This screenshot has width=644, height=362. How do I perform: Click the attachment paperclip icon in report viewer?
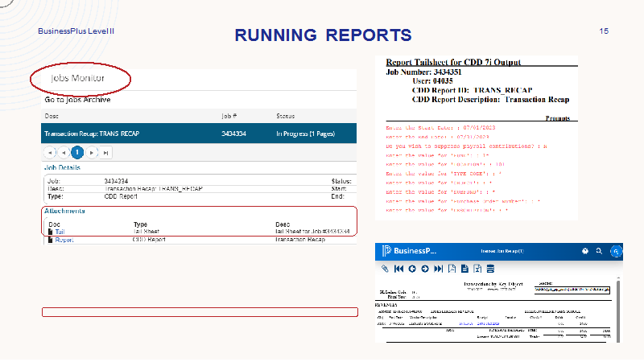coord(385,269)
